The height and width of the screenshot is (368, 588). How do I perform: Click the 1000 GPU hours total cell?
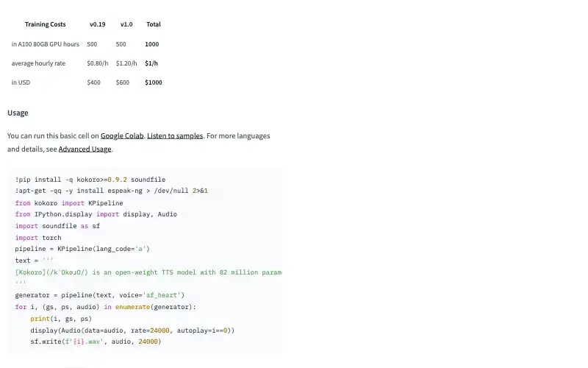pyautogui.click(x=152, y=44)
